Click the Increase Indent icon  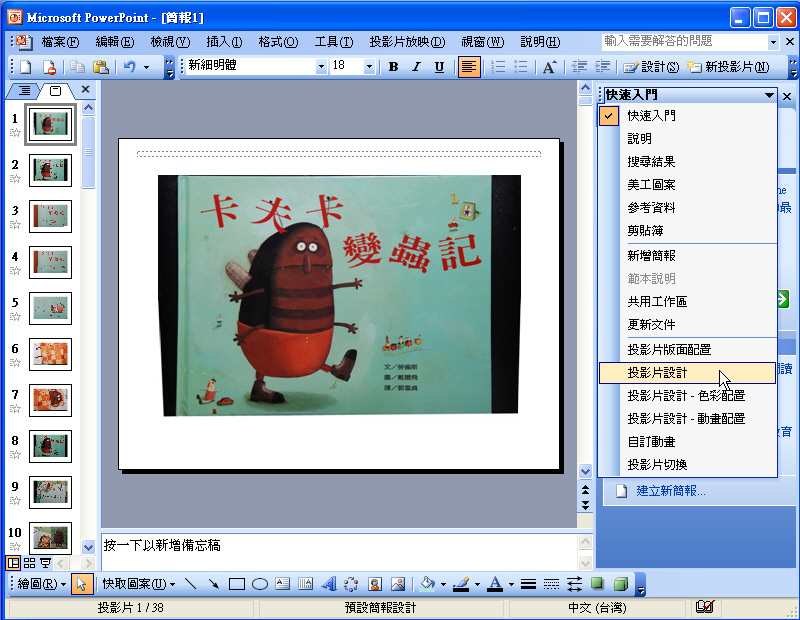(603, 67)
